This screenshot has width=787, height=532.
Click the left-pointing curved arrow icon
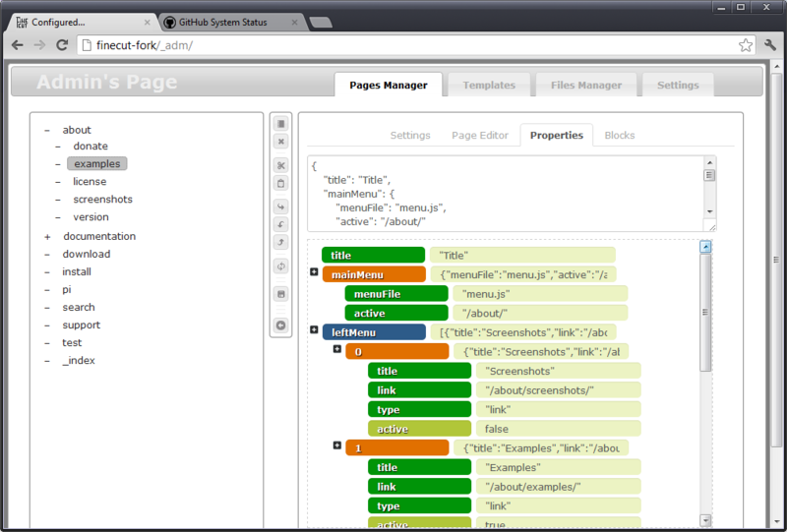281,224
